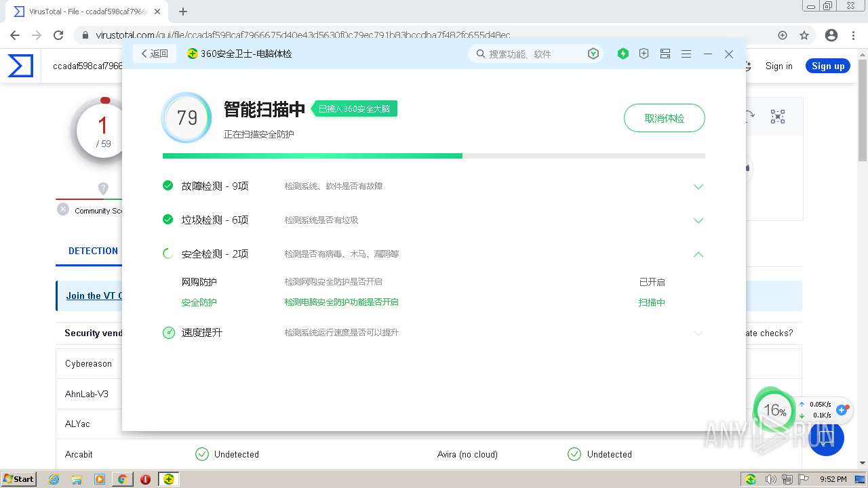Click 取消体检 to cancel the scan
This screenshot has width=868, height=488.
tap(665, 118)
